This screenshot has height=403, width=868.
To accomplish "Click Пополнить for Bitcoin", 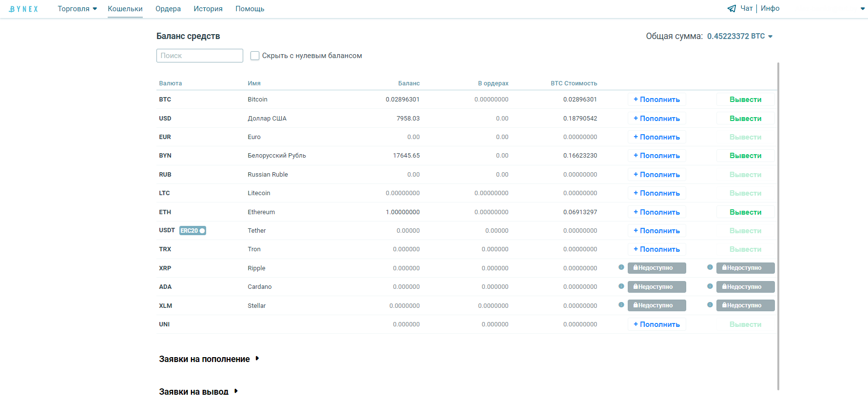I will 656,100.
